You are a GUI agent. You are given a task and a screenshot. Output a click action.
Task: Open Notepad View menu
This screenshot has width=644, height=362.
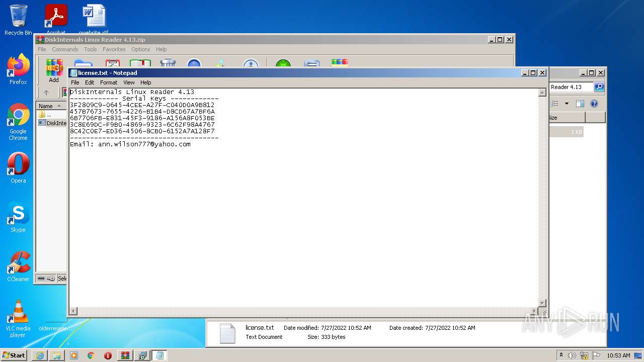tap(129, 82)
